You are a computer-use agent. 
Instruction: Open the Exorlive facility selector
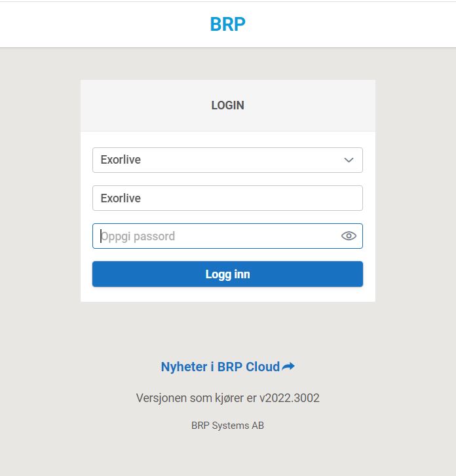coord(227,160)
